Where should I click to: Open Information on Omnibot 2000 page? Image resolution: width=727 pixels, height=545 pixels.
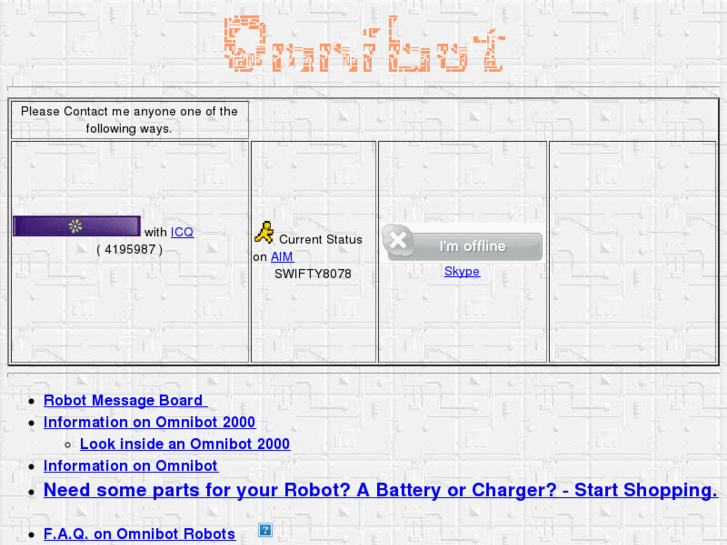tap(149, 422)
